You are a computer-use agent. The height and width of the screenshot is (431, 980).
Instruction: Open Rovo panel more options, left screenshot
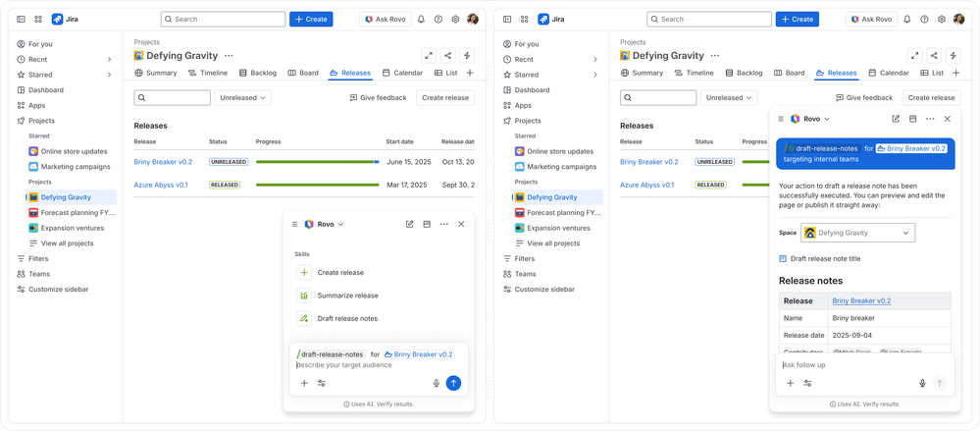443,224
